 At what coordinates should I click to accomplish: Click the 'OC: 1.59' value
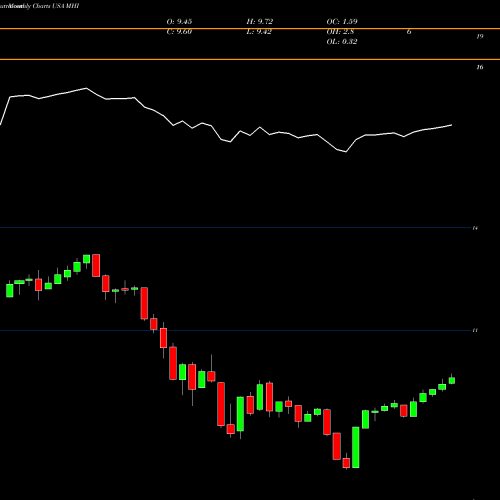pyautogui.click(x=342, y=22)
